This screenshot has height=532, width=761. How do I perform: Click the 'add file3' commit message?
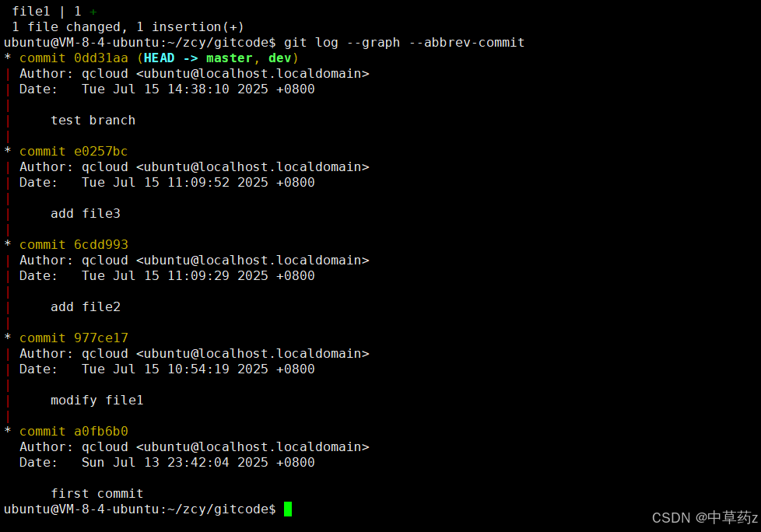point(86,214)
